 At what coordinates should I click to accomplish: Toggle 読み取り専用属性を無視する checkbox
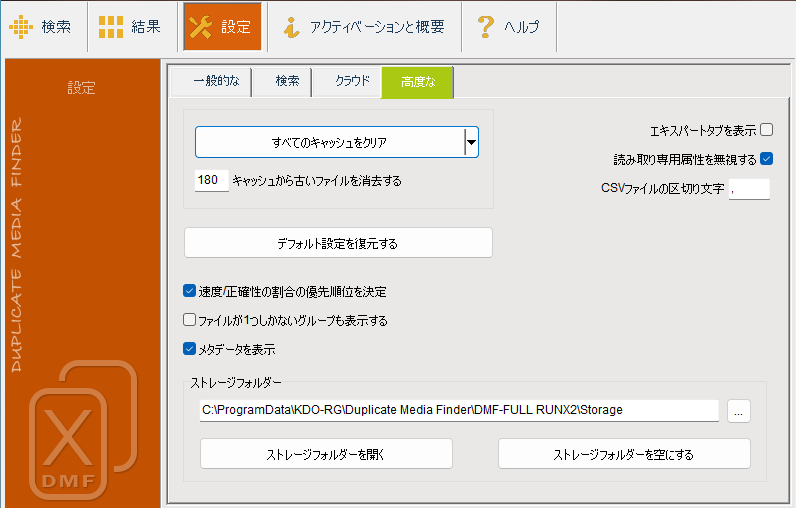coord(767,159)
